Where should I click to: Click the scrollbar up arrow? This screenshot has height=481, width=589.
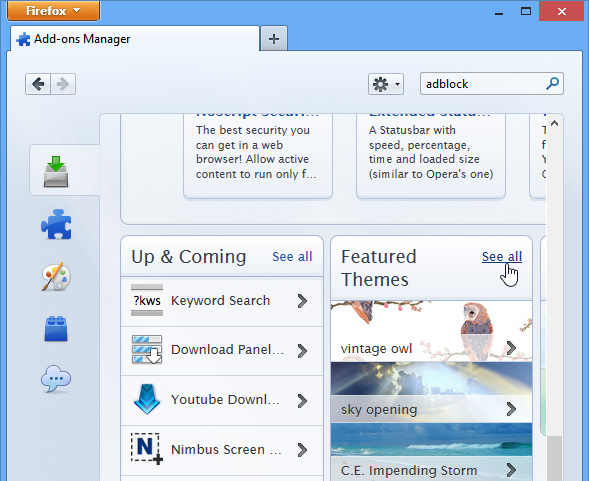click(x=554, y=123)
